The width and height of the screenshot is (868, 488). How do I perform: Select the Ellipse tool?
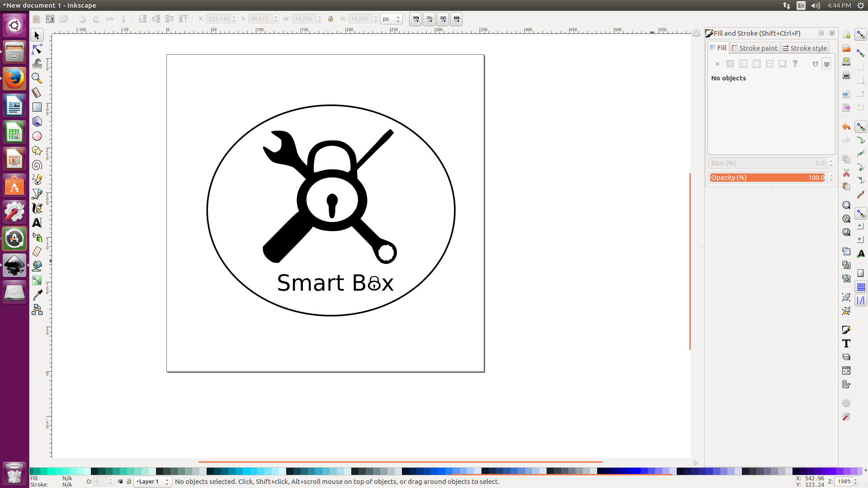tap(37, 136)
